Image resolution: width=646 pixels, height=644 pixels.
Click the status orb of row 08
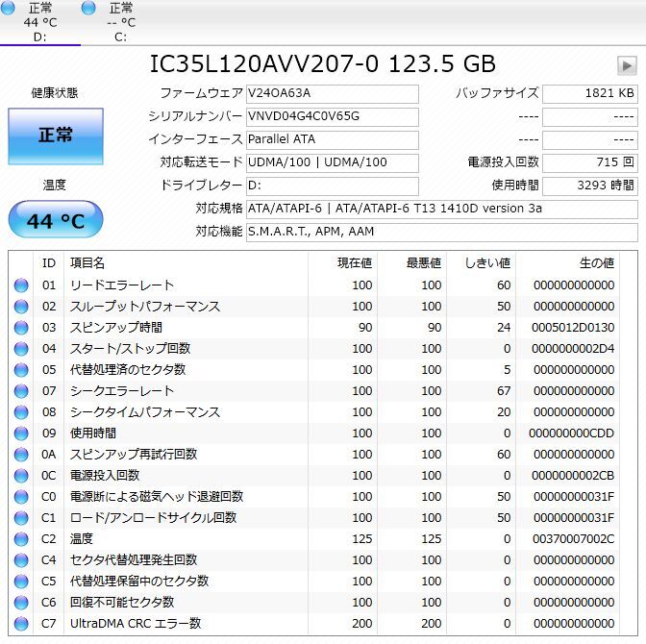pyautogui.click(x=21, y=412)
